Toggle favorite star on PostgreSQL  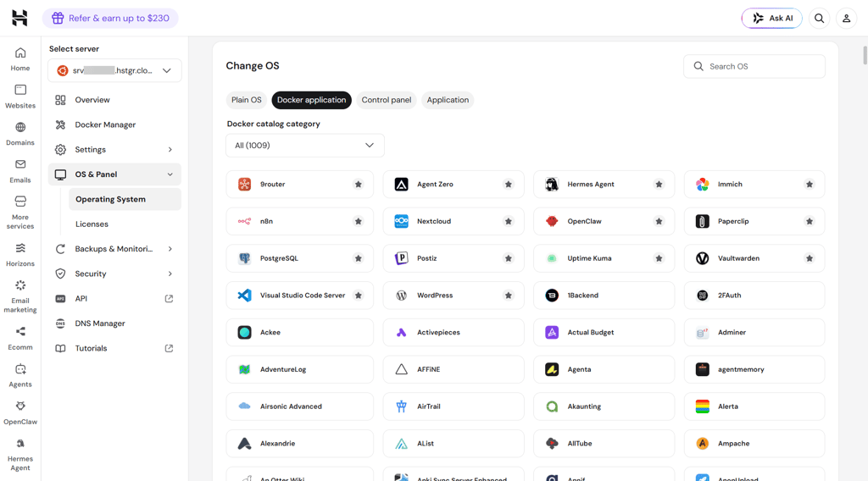(359, 258)
